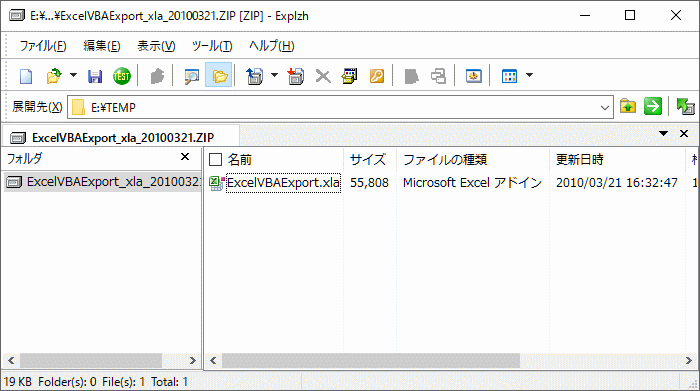Sort by the ファイルの種類 column header

tap(445, 160)
